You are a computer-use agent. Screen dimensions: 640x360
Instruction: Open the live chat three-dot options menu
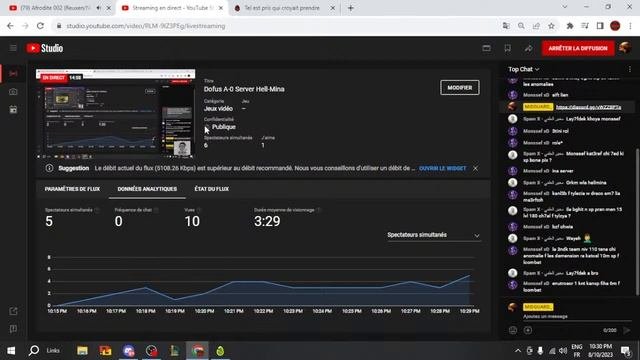[x=630, y=69]
